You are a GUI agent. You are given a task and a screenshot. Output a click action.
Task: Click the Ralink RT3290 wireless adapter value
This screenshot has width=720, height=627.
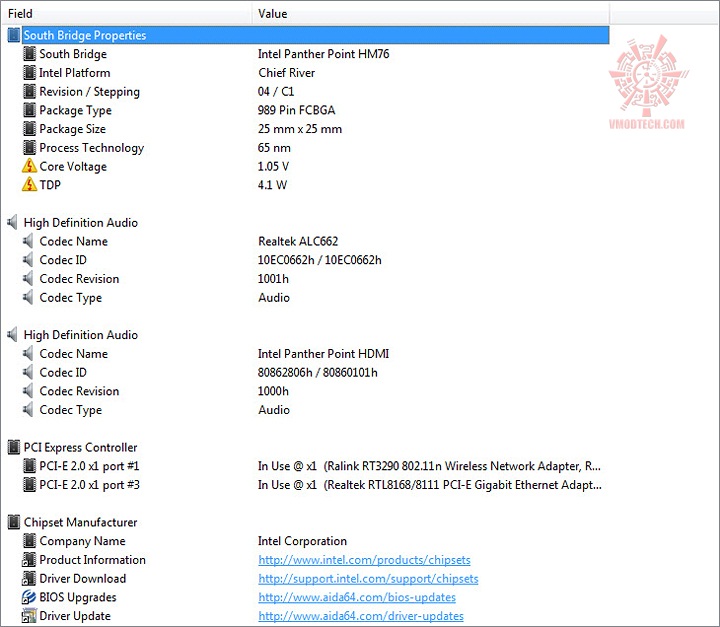[x=429, y=466]
